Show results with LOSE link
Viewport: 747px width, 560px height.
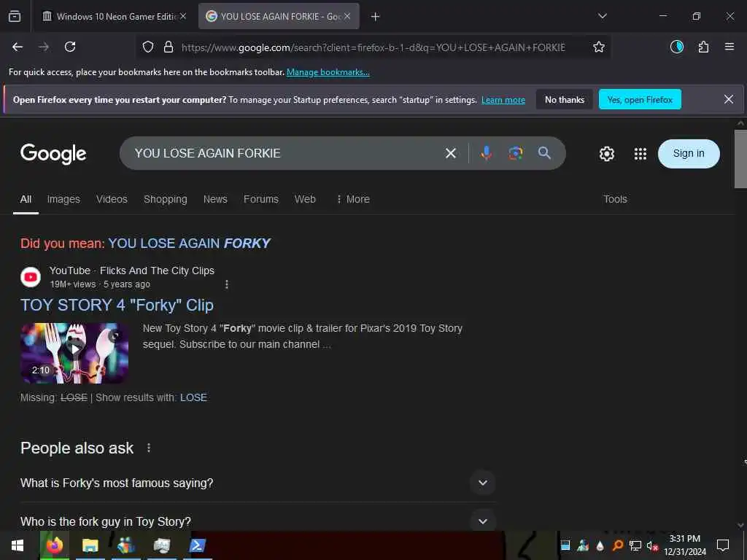coord(193,397)
